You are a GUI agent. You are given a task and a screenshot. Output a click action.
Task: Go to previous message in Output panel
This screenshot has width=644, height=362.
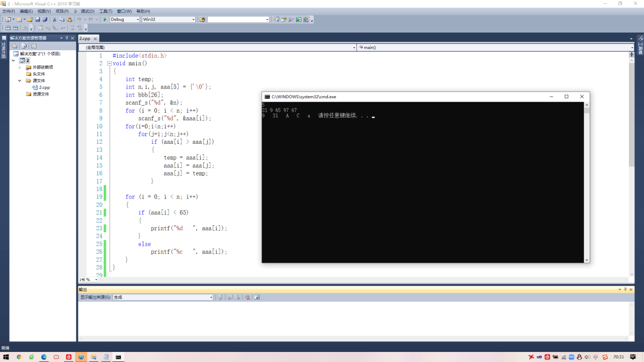230,297
